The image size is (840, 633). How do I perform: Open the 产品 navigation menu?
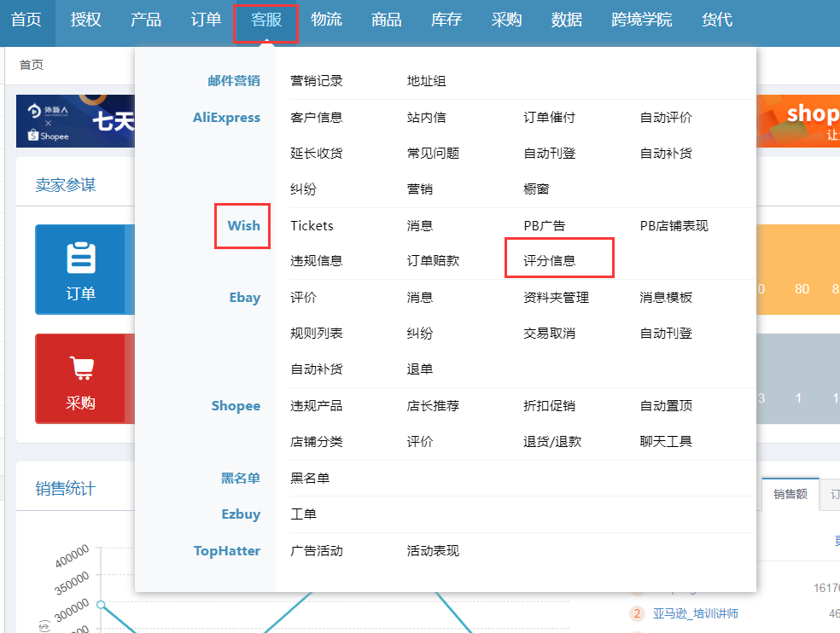click(146, 20)
